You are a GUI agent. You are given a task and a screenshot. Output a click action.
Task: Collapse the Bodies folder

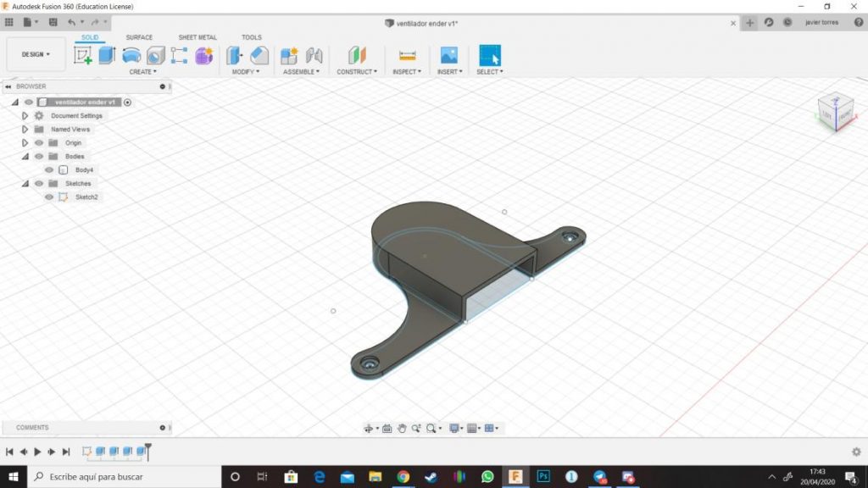click(25, 157)
